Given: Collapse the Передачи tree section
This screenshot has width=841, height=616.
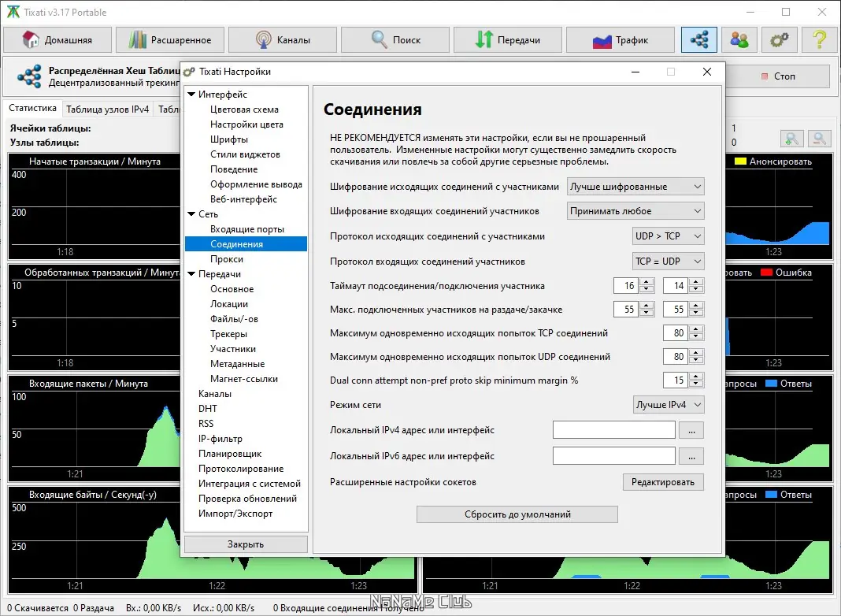Looking at the screenshot, I should 191,274.
